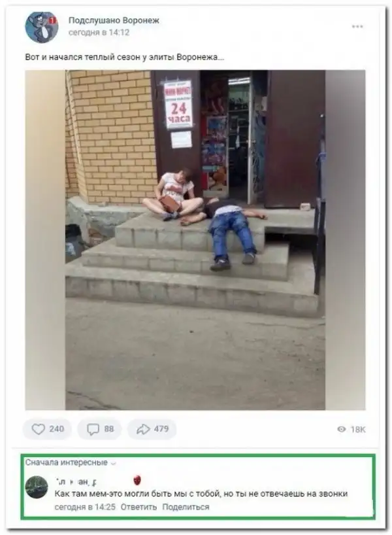Open the commenter's profile avatar

pos(37,487)
